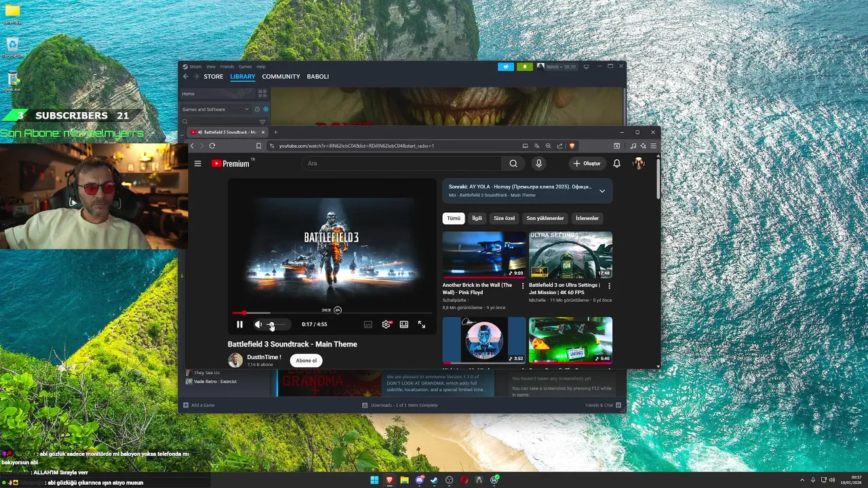Seek on the video progress bar
The width and height of the screenshot is (868, 488).
[x=332, y=312]
